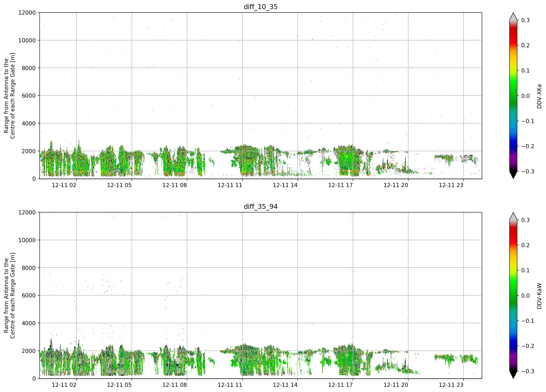Click the 0.2 tick on DDV-XKa colorbar
This screenshot has width=546, height=392.
pos(525,45)
